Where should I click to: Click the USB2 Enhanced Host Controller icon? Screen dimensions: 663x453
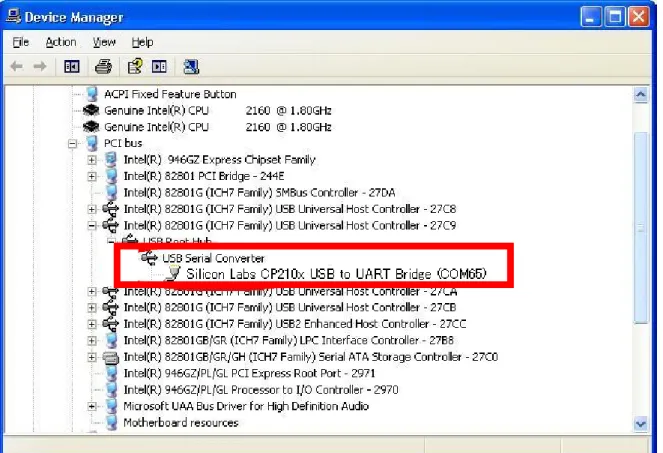point(111,324)
